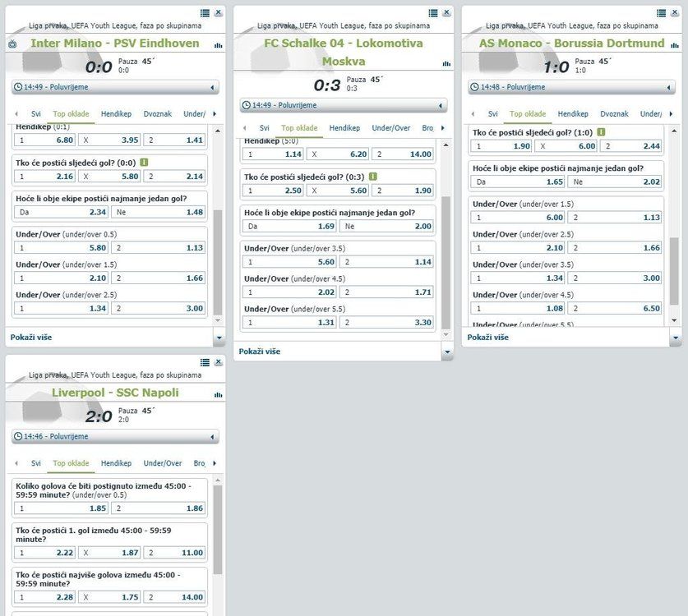
Task: Bet Schalke both teams score Ne 2.00
Action: 386,227
